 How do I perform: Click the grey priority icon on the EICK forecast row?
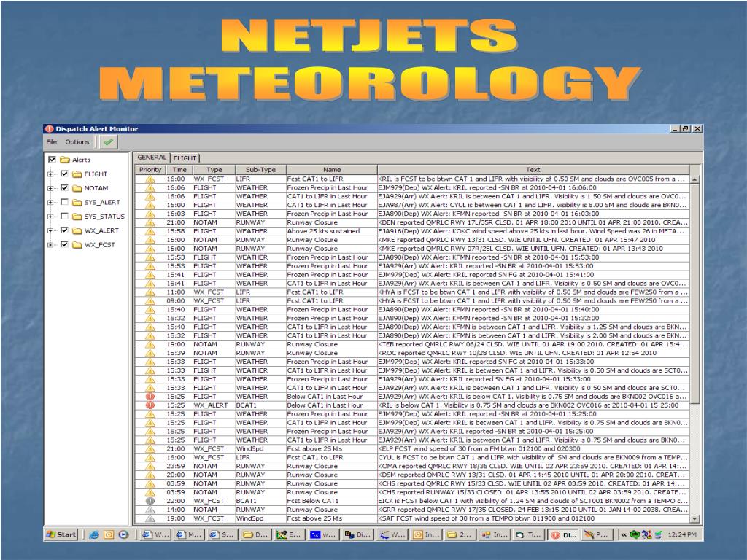pos(150,501)
